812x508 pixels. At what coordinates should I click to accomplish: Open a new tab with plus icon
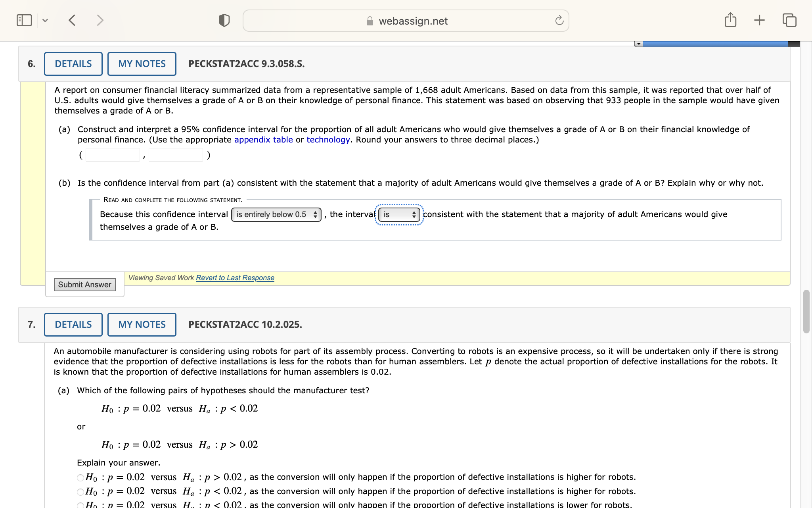[759, 20]
